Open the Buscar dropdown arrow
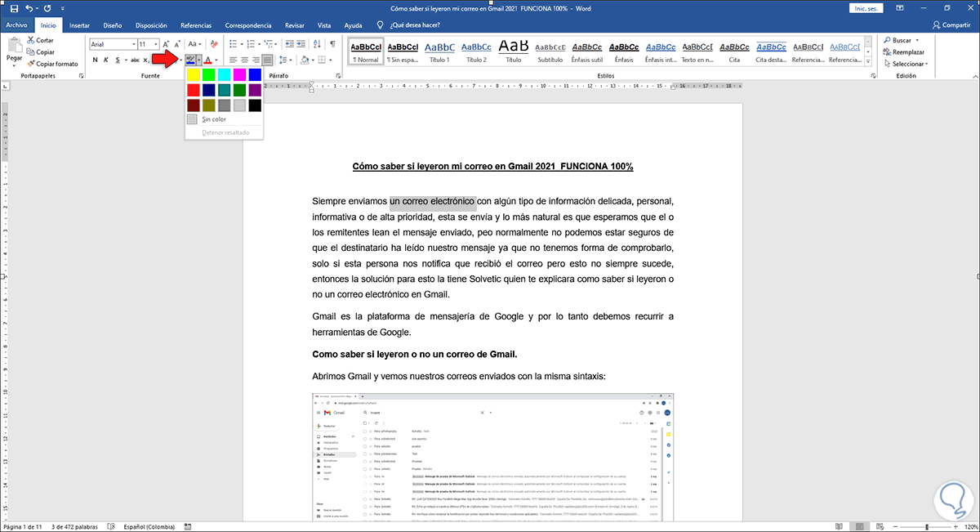Viewport: 980px width, 532px height. pyautogui.click(x=916, y=40)
